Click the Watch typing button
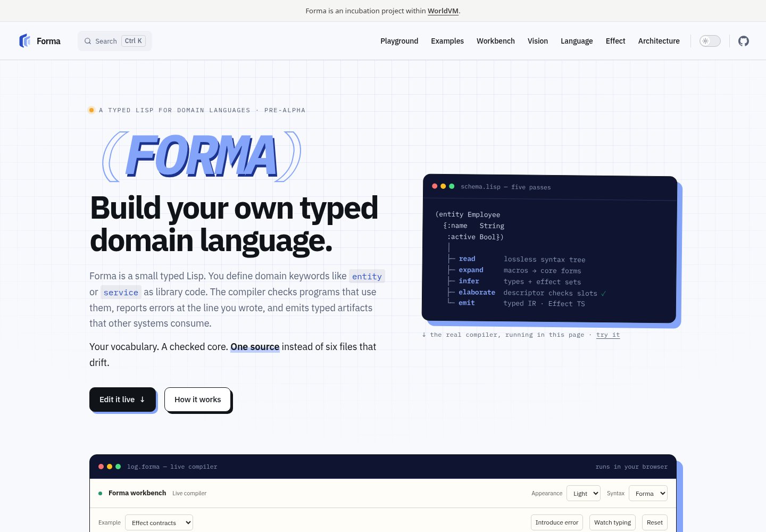Viewport: 766px width, 532px height. tap(612, 522)
